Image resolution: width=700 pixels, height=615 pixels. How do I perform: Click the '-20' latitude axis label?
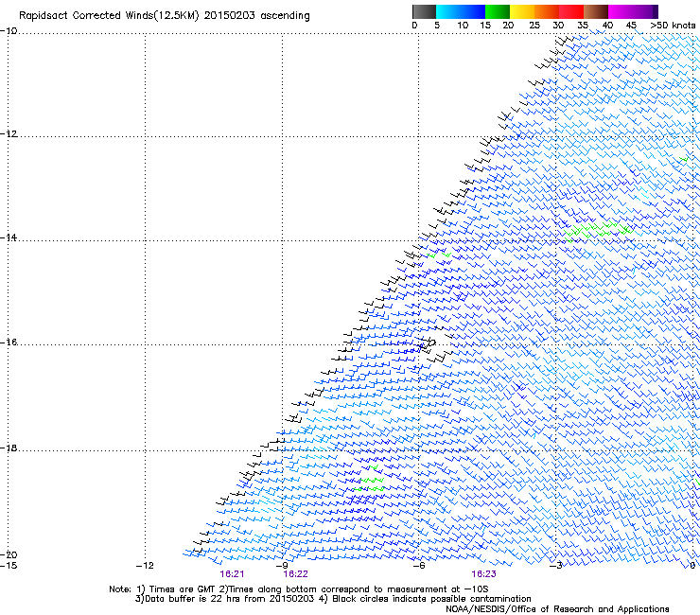tap(9, 554)
